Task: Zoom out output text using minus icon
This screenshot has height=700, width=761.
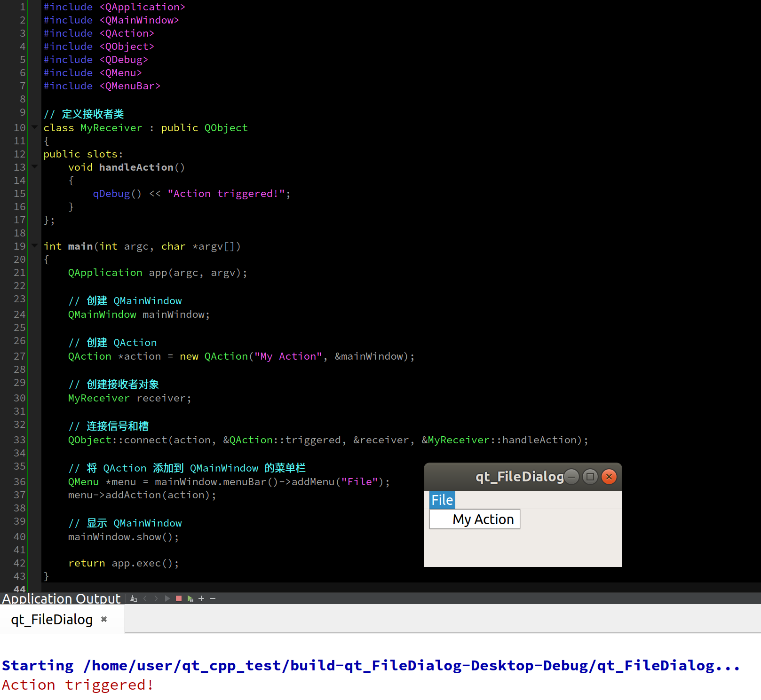Action: (213, 598)
